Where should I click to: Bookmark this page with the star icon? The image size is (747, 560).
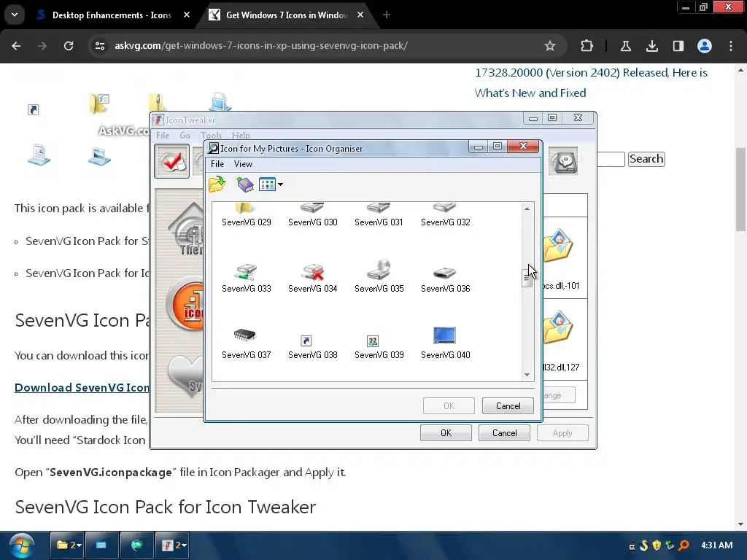point(550,46)
